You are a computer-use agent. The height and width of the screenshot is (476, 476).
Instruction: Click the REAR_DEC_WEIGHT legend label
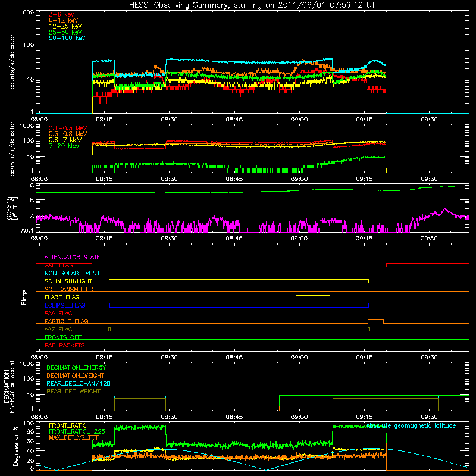click(73, 392)
